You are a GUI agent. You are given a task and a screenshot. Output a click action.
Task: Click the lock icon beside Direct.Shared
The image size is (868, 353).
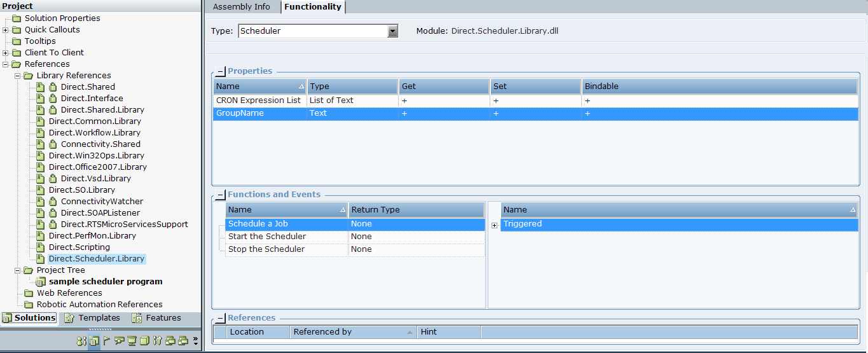[53, 87]
